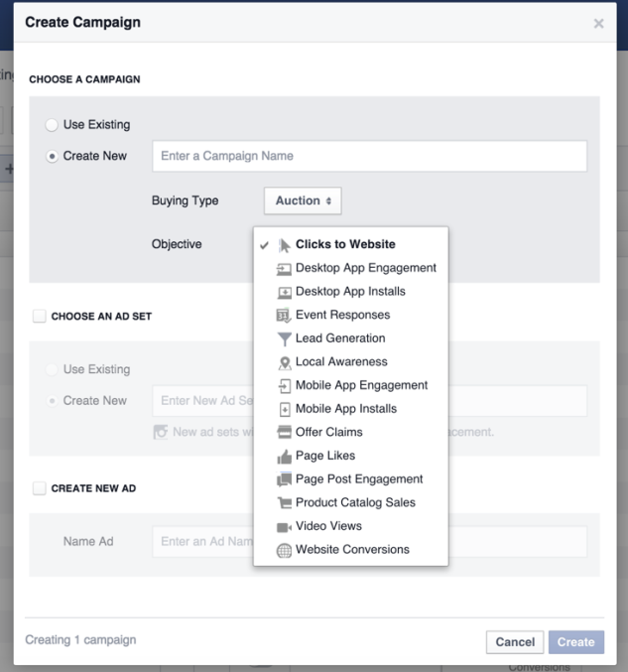Viewport: 628px width, 672px height.
Task: Click the Page Likes thumbs-up icon
Action: click(284, 457)
